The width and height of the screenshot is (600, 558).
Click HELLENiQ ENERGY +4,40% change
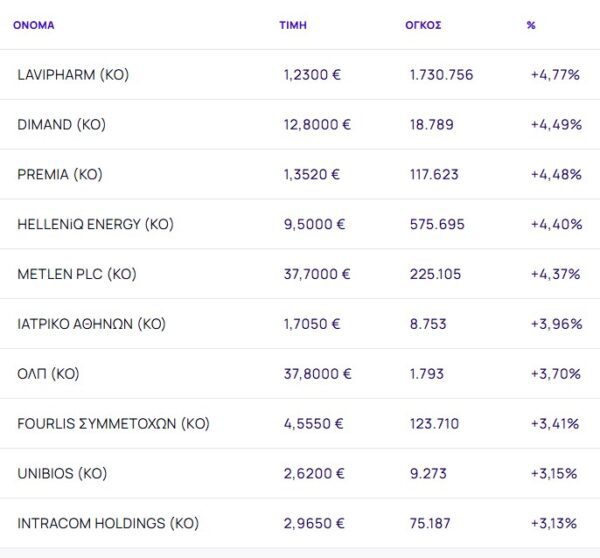click(556, 225)
